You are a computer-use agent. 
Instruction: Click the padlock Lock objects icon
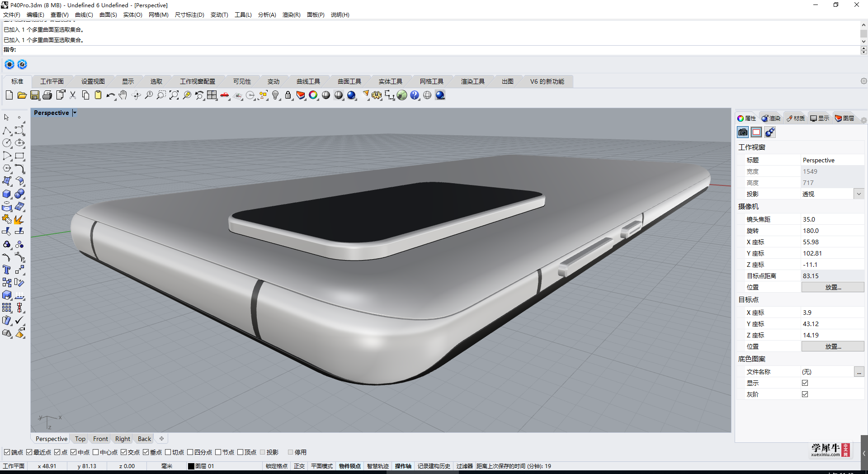point(288,95)
